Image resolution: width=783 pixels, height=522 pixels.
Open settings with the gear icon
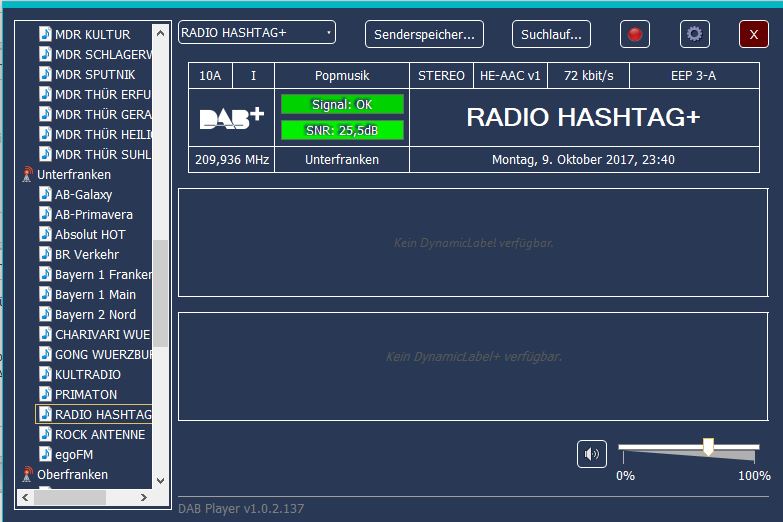tap(694, 34)
